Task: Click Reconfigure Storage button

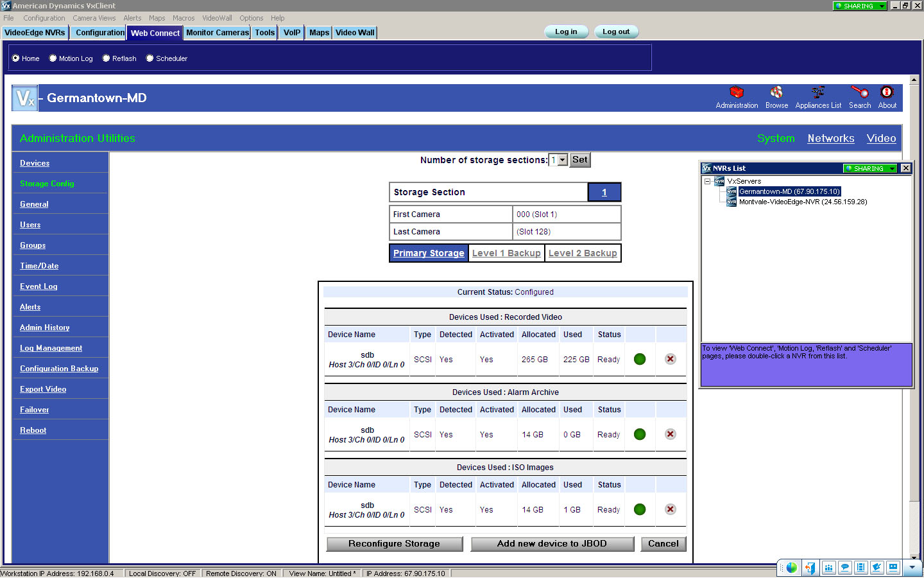Action: coord(395,544)
